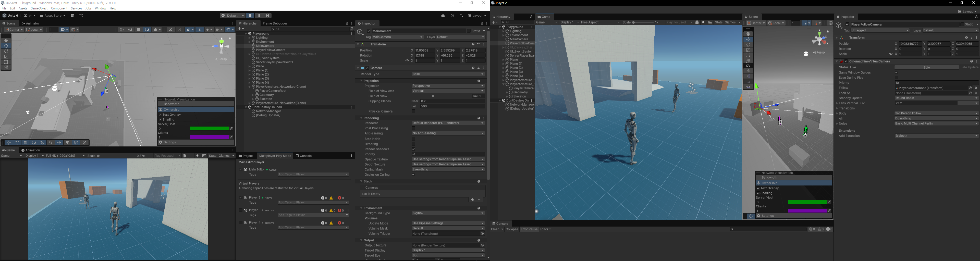Step forward one frame
This screenshot has height=261, width=980.
pyautogui.click(x=267, y=16)
